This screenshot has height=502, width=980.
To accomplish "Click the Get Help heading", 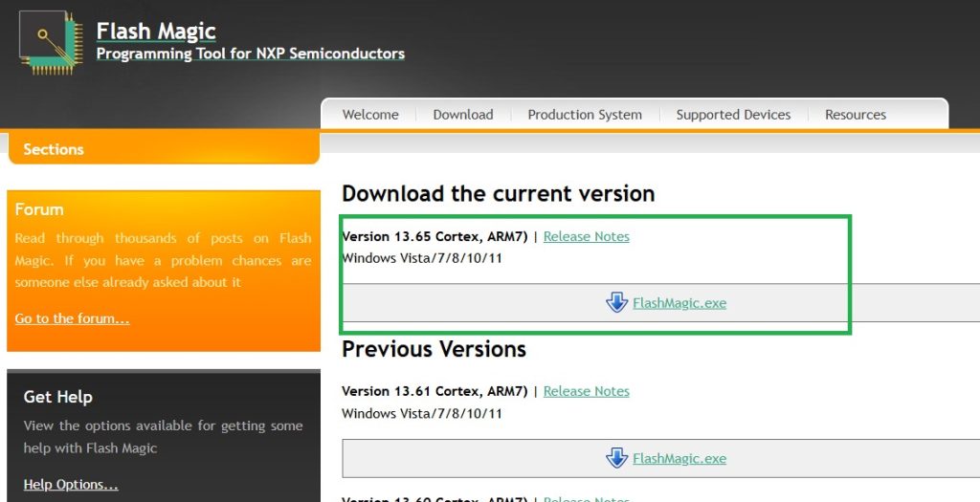I will point(57,397).
